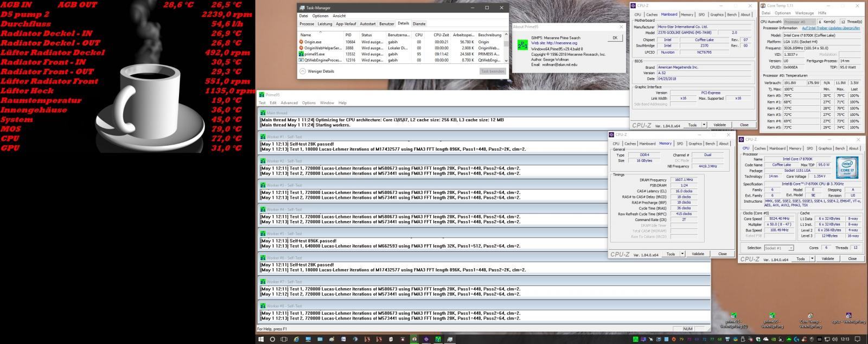Screen dimensions: 868x344
Task: Select Graphics tab in Memory CPU-Z window
Action: click(x=695, y=144)
